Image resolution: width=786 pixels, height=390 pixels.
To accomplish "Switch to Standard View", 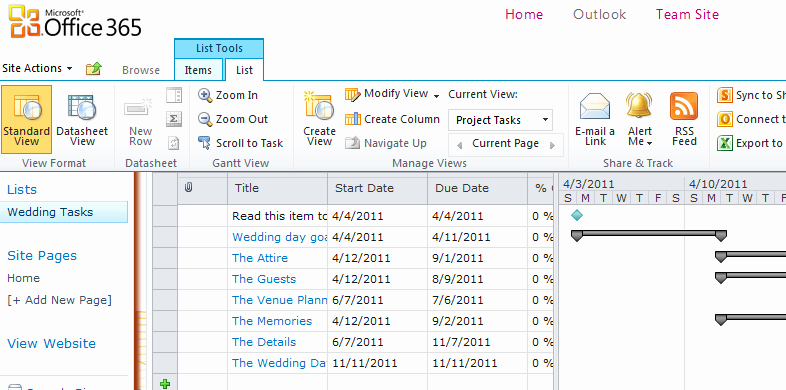I will 27,119.
